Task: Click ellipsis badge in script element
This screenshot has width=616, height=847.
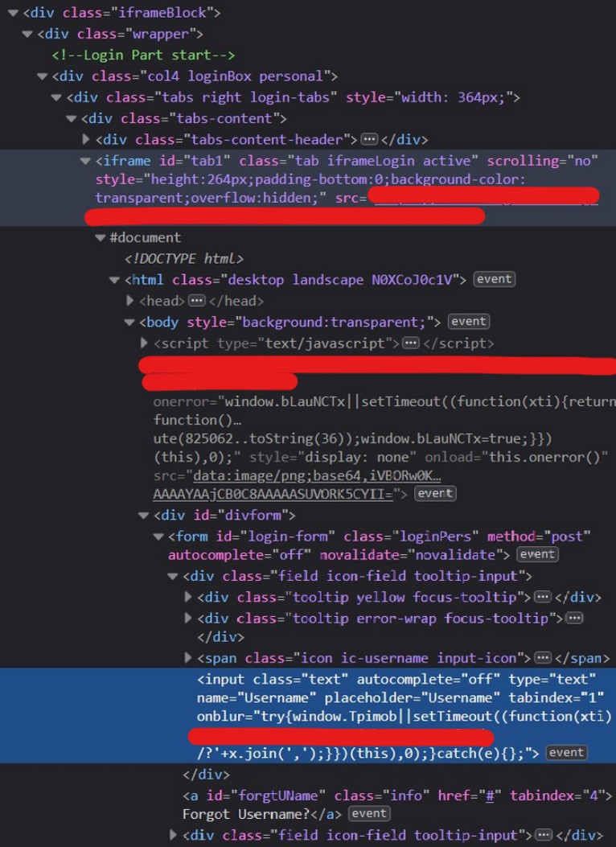Action: [x=411, y=343]
